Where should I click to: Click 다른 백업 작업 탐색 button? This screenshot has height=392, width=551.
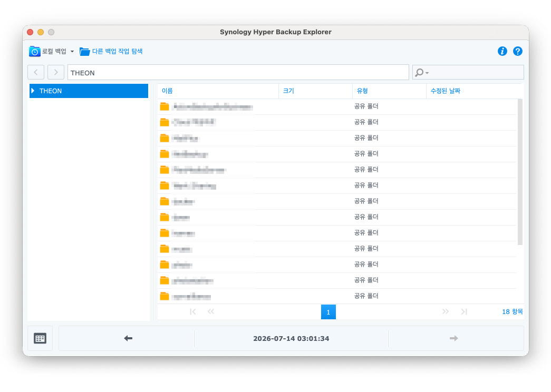[x=111, y=51]
